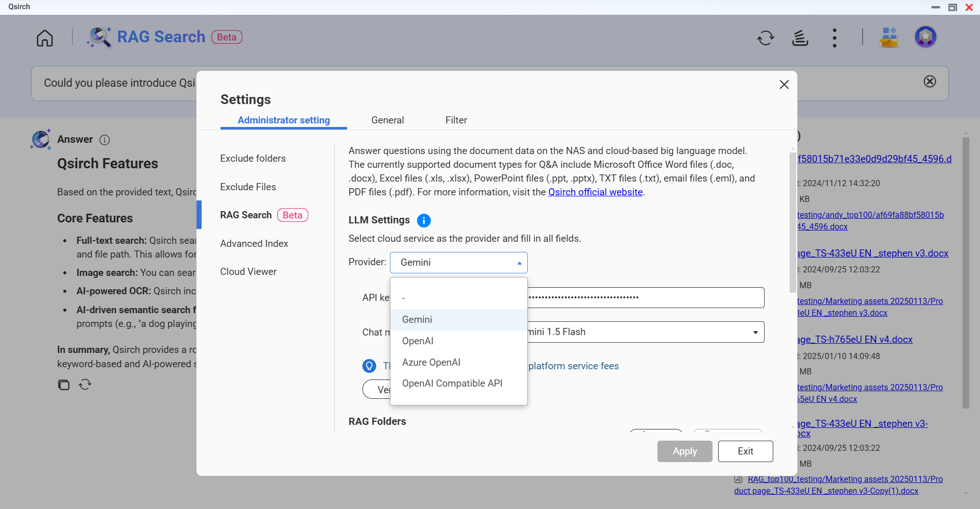Viewport: 980px width, 509px height.
Task: Switch to the Filter tab
Action: (x=456, y=120)
